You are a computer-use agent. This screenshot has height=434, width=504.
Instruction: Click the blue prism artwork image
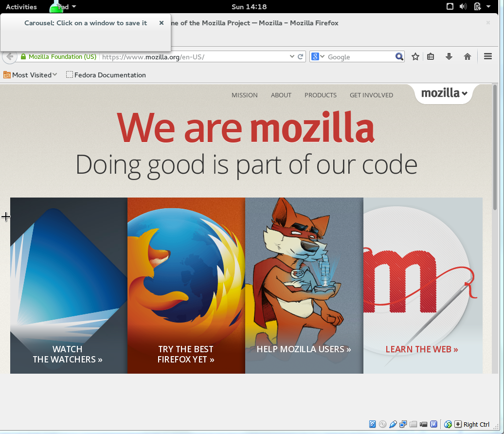coord(69,276)
